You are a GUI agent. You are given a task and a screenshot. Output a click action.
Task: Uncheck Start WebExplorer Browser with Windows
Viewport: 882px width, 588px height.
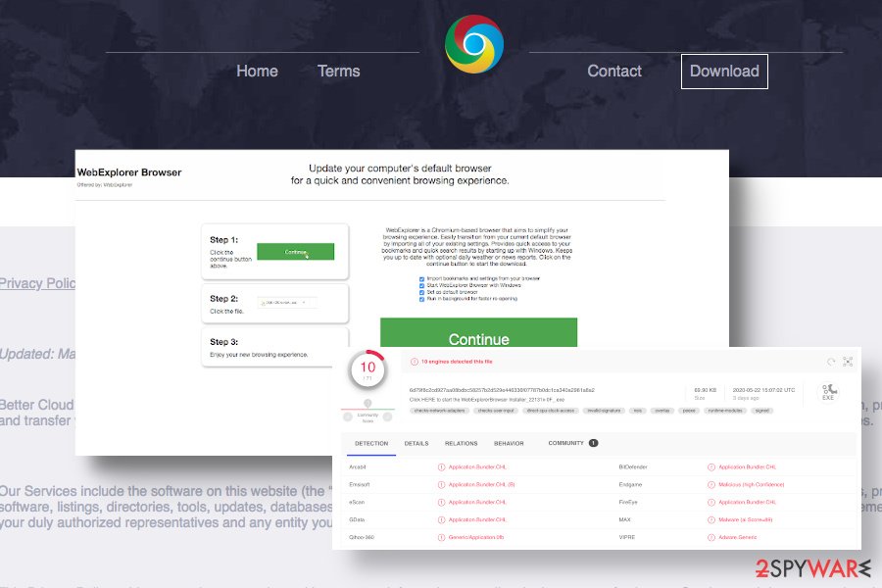click(421, 285)
